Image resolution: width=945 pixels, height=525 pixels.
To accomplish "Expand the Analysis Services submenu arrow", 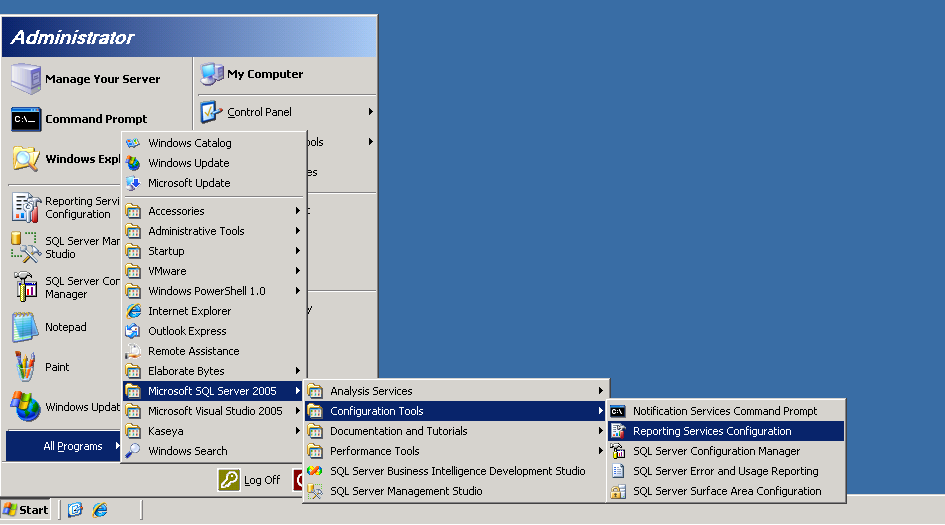I will pyautogui.click(x=601, y=391).
